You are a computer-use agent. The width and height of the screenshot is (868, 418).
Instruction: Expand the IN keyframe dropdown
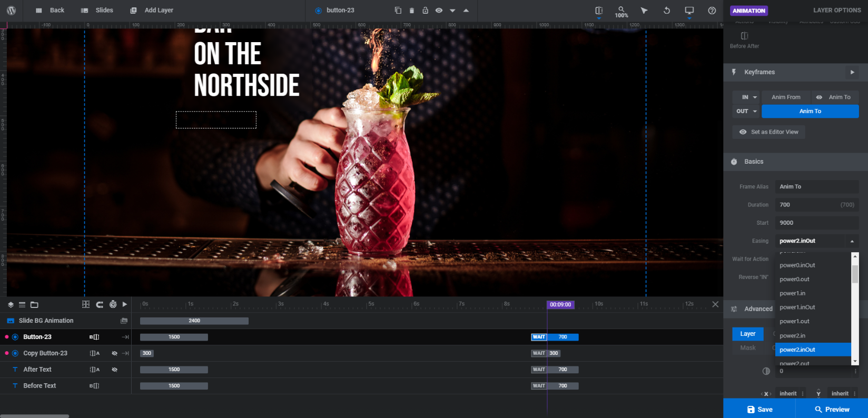746,97
